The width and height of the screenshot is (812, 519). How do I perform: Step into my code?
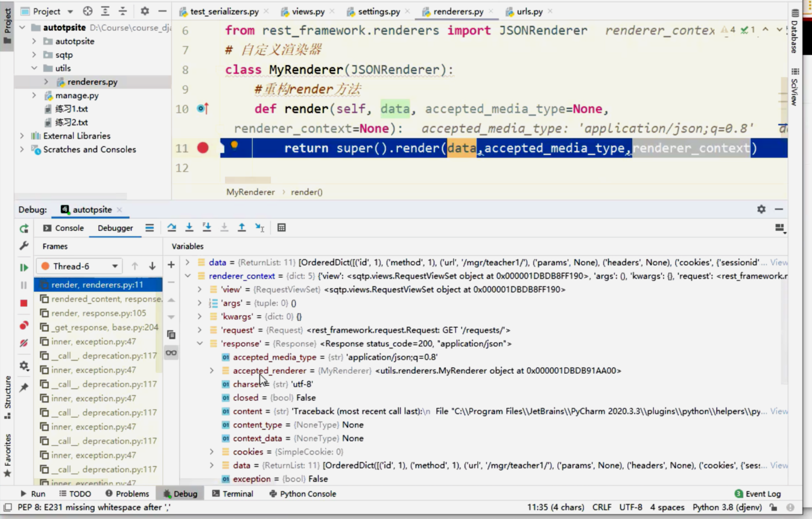coord(207,227)
